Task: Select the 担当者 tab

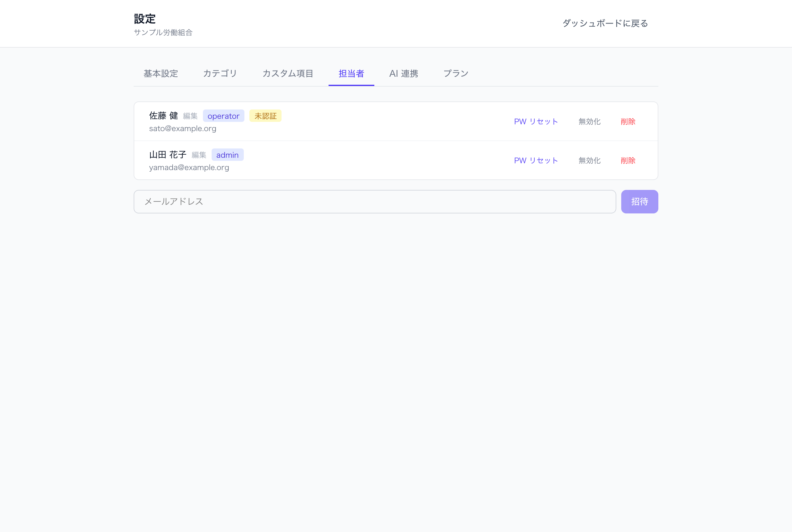Action: tap(351, 74)
